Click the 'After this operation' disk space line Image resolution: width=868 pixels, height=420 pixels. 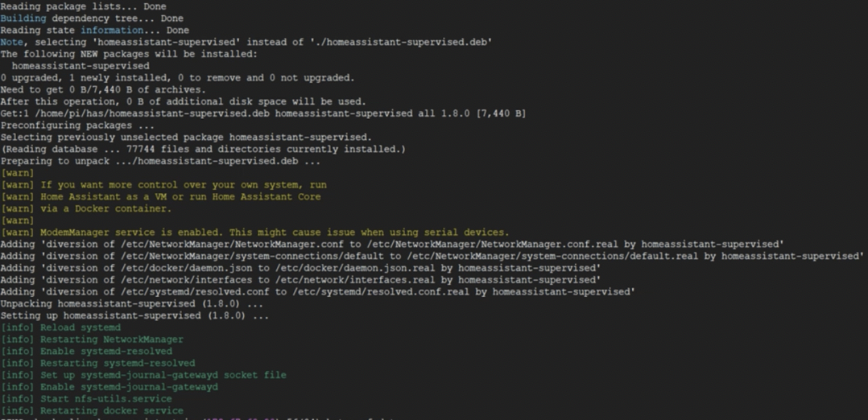click(x=183, y=101)
